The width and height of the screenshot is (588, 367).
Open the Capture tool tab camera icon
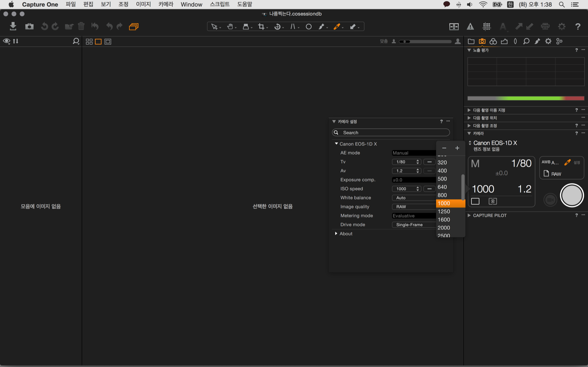482,41
